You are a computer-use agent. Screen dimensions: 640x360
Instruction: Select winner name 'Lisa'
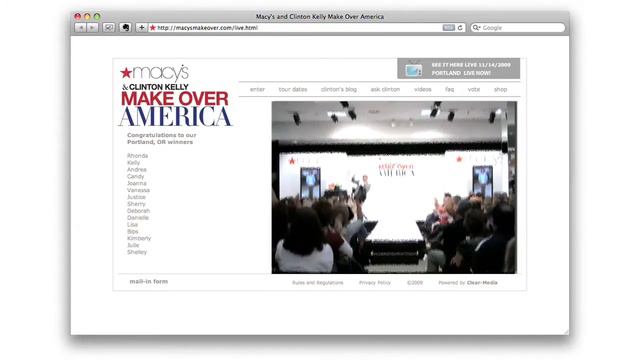click(x=132, y=225)
